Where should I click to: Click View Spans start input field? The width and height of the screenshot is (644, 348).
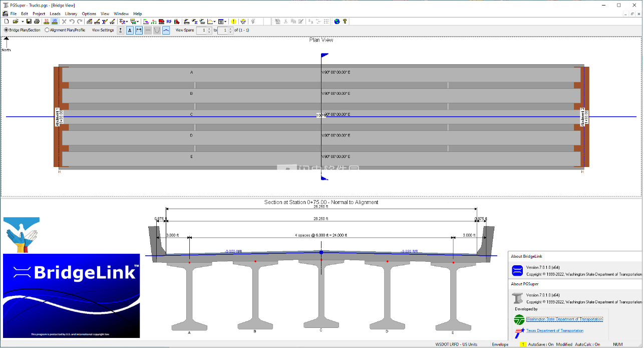tap(201, 30)
